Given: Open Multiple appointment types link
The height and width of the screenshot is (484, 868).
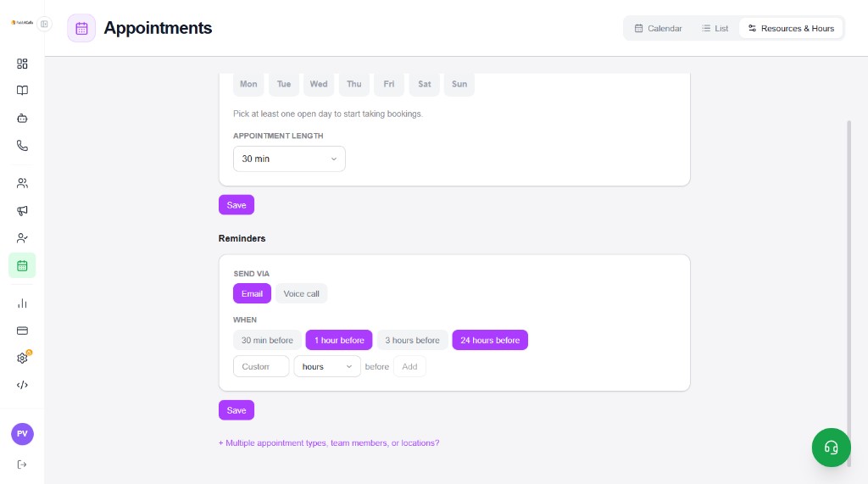Looking at the screenshot, I should 329,443.
